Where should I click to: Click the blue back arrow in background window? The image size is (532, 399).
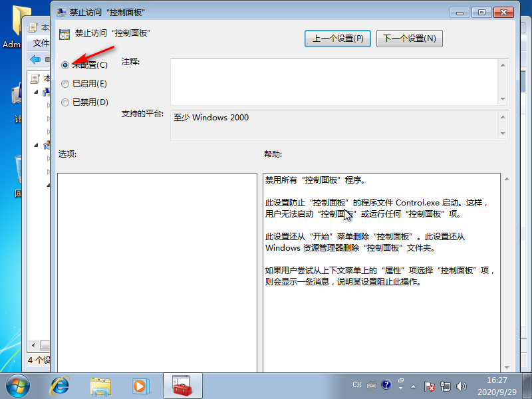click(x=35, y=59)
